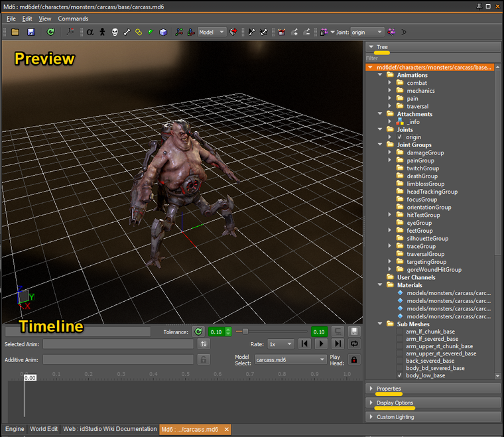
Task: Click the _info attachment icon in tree
Action: [400, 122]
